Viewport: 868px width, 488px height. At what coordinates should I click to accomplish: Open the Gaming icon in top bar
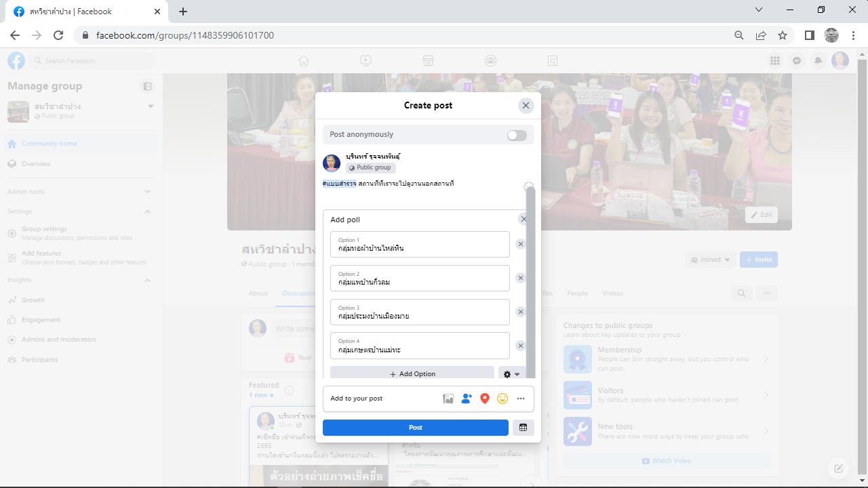553,61
